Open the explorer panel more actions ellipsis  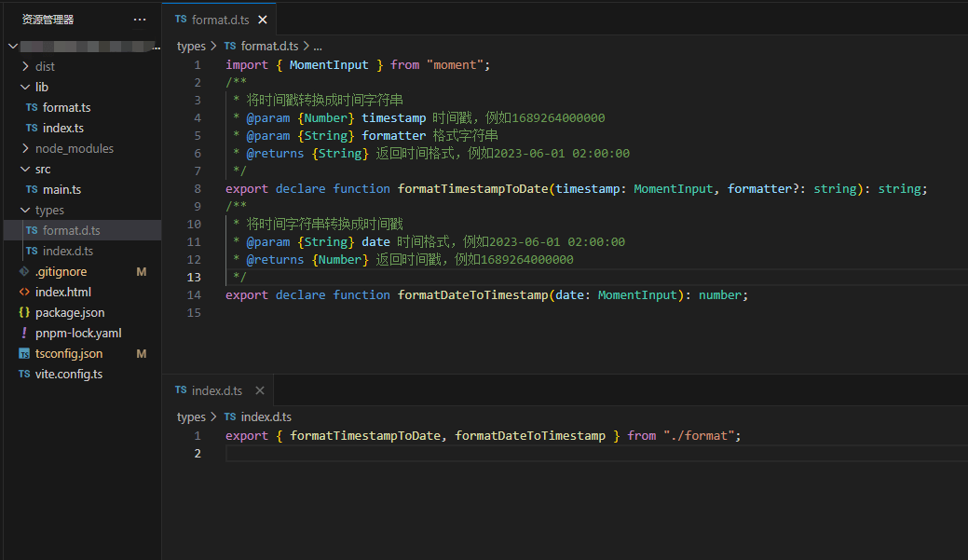point(140,20)
